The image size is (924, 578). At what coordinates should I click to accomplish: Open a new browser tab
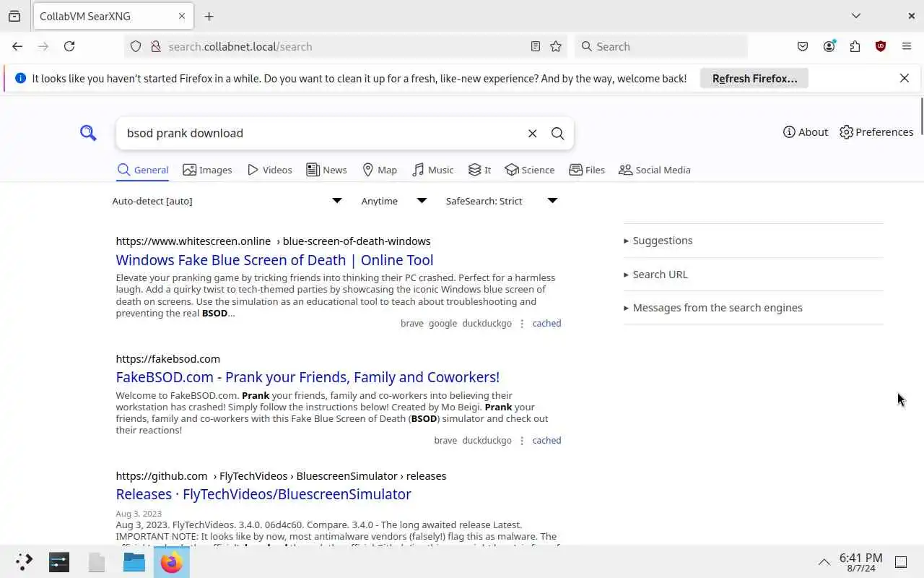pyautogui.click(x=209, y=16)
